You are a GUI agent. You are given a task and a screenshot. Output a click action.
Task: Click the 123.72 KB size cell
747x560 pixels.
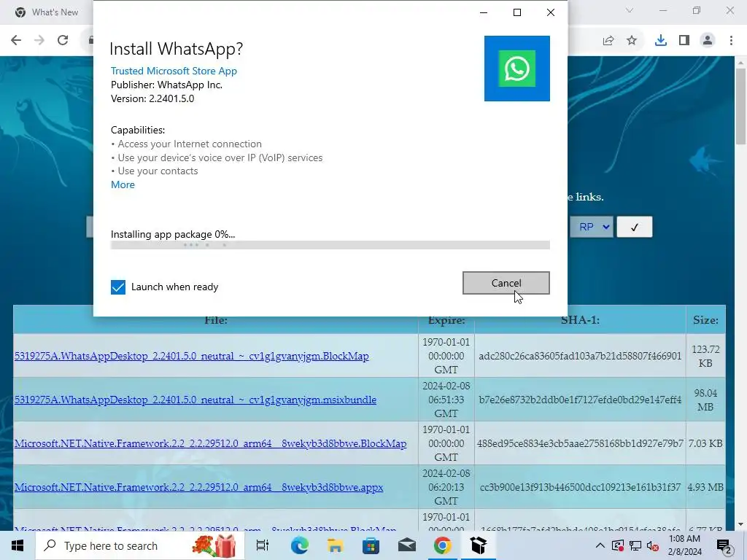[705, 356]
